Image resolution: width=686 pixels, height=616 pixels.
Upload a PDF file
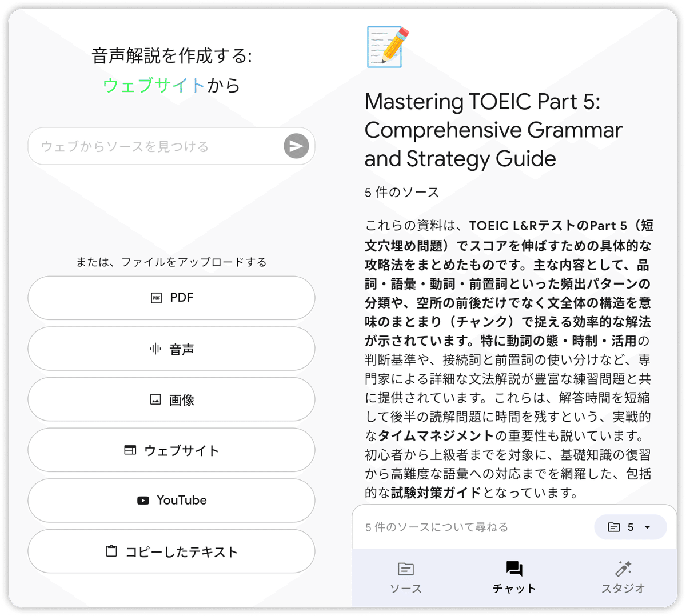tap(171, 298)
